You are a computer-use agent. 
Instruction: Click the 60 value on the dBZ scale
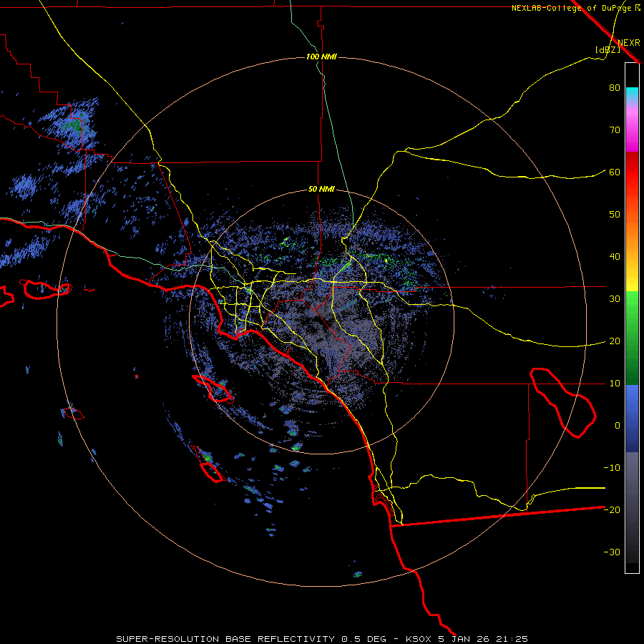(615, 172)
